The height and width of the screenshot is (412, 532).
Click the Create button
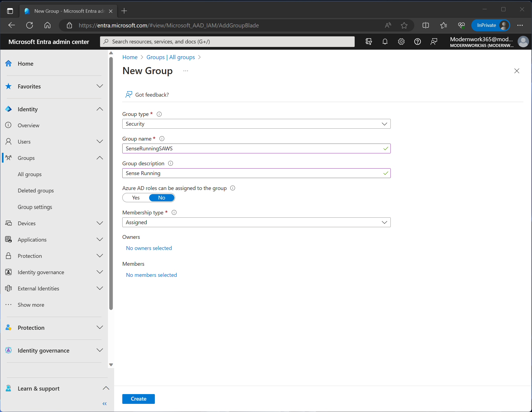pos(138,399)
